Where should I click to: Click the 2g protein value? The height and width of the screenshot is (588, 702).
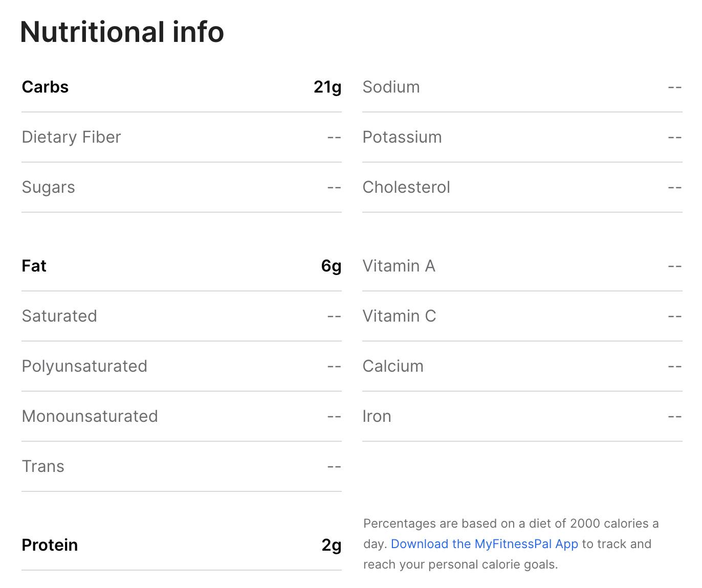tap(331, 545)
